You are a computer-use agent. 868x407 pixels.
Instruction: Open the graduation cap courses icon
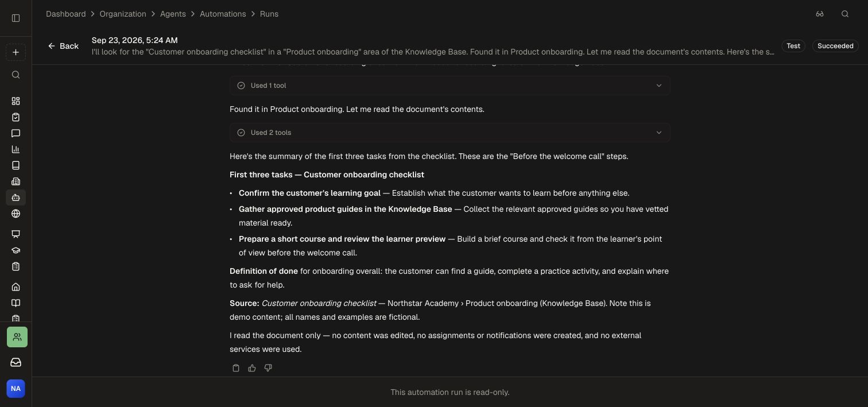16,250
